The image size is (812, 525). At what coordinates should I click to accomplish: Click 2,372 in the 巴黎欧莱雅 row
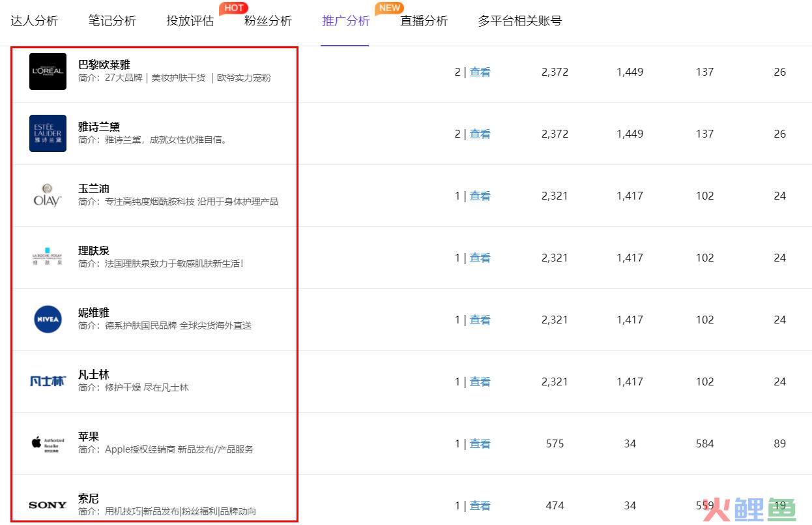coord(555,72)
